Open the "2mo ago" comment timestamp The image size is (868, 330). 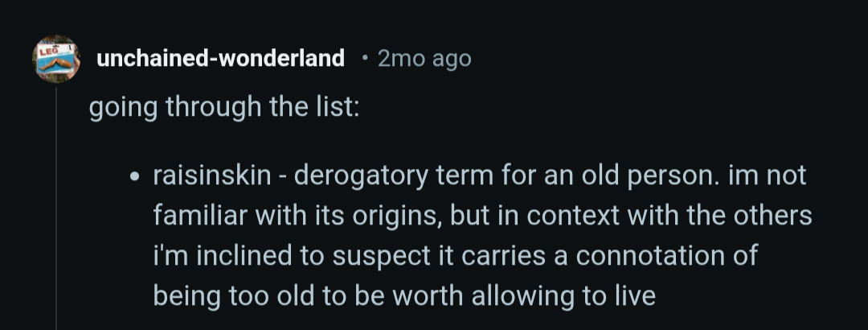click(424, 59)
